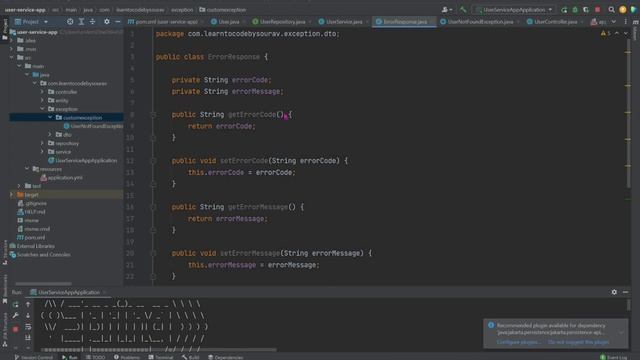The width and height of the screenshot is (640, 360).
Task: Switch to pom.xml editor tab
Action: point(166,21)
